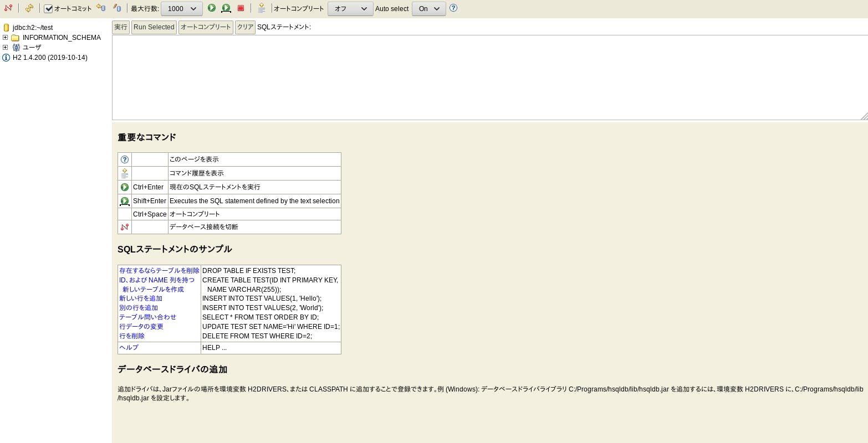
Task: Click the クリア button
Action: click(245, 27)
